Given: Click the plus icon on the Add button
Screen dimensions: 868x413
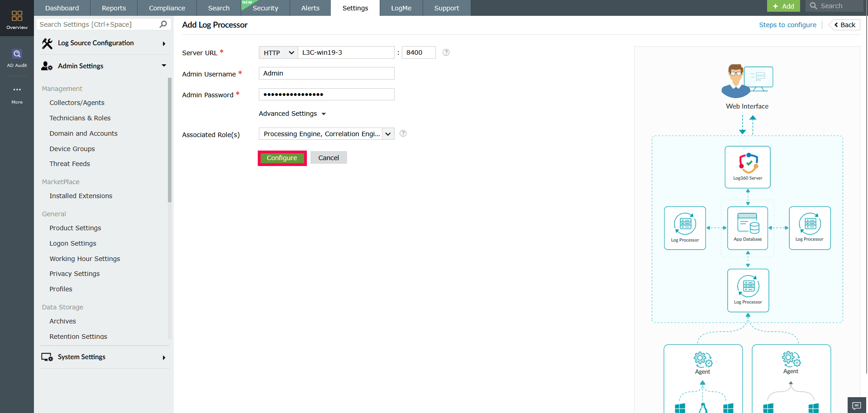Looking at the screenshot, I should click(x=775, y=6).
